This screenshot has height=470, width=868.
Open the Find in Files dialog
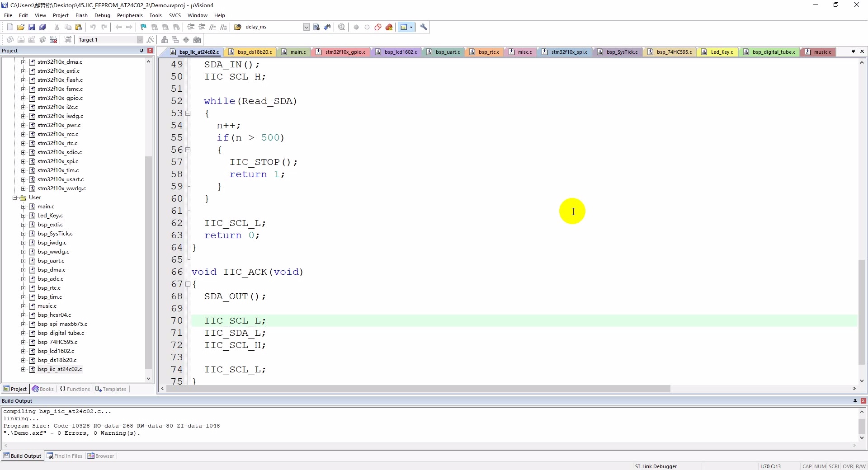click(316, 27)
